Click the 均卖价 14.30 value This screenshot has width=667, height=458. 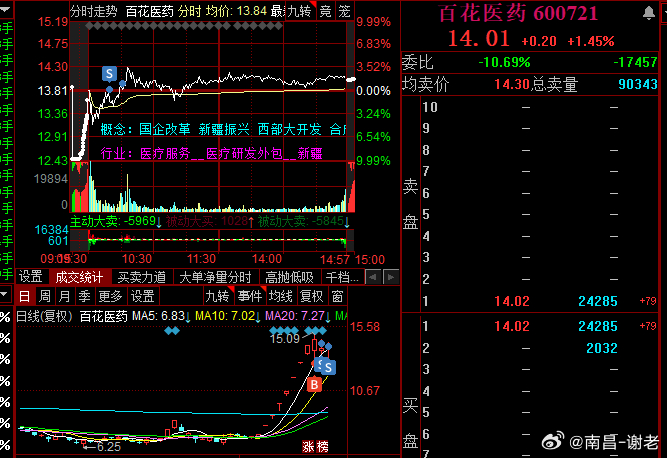click(x=512, y=84)
